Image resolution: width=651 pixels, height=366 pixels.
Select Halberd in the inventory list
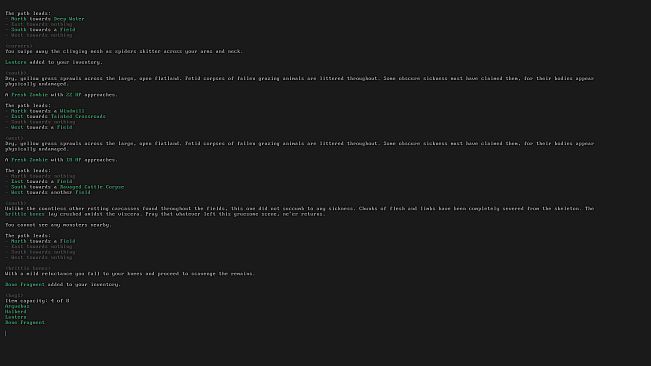(15, 311)
